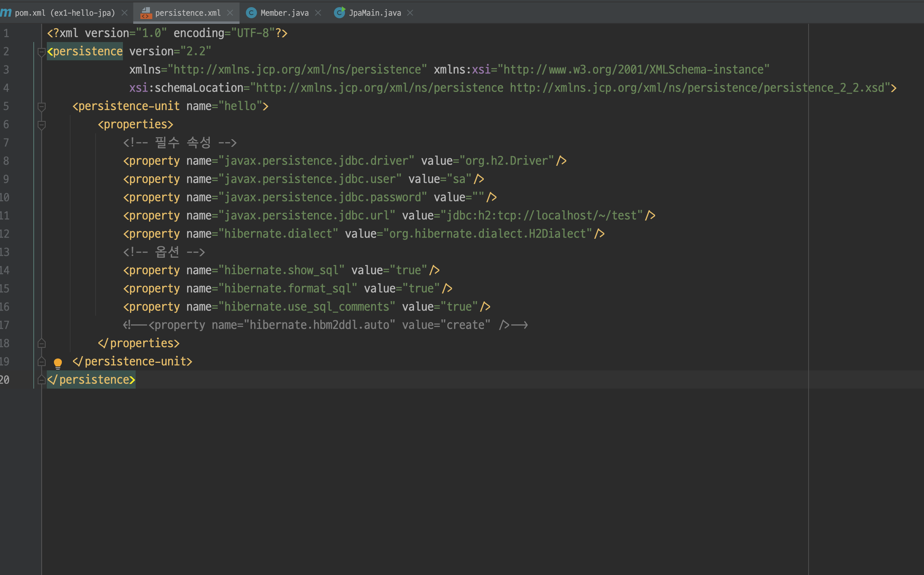Image resolution: width=924 pixels, height=575 pixels.
Task: Click line number 8 in the gutter
Action: tap(6, 161)
